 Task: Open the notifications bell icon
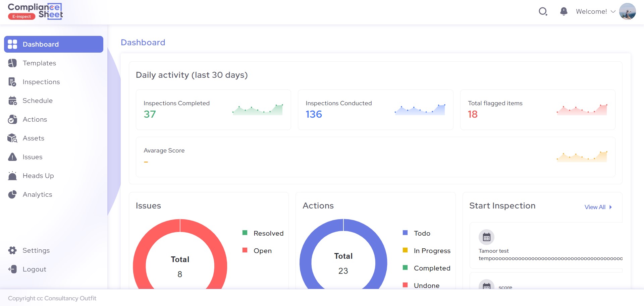coord(563,11)
